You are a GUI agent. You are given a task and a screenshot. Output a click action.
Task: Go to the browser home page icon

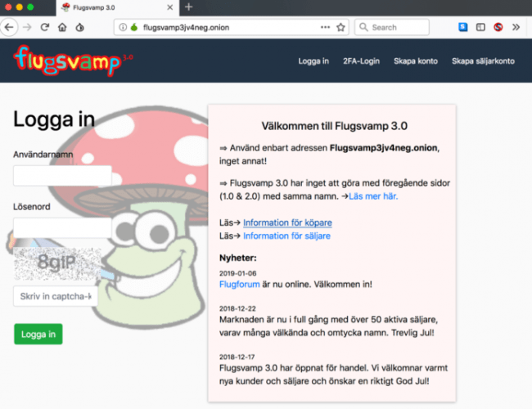(62, 27)
